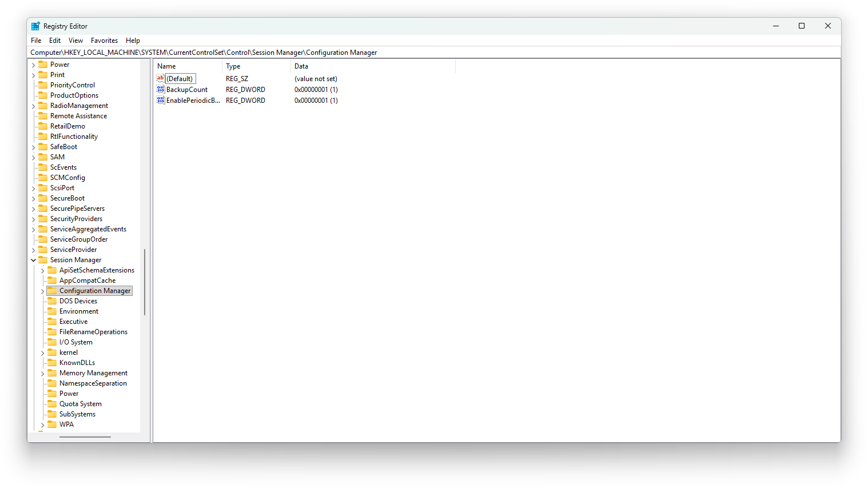This screenshot has height=489, width=868.
Task: Select the Quota System key
Action: (81, 404)
